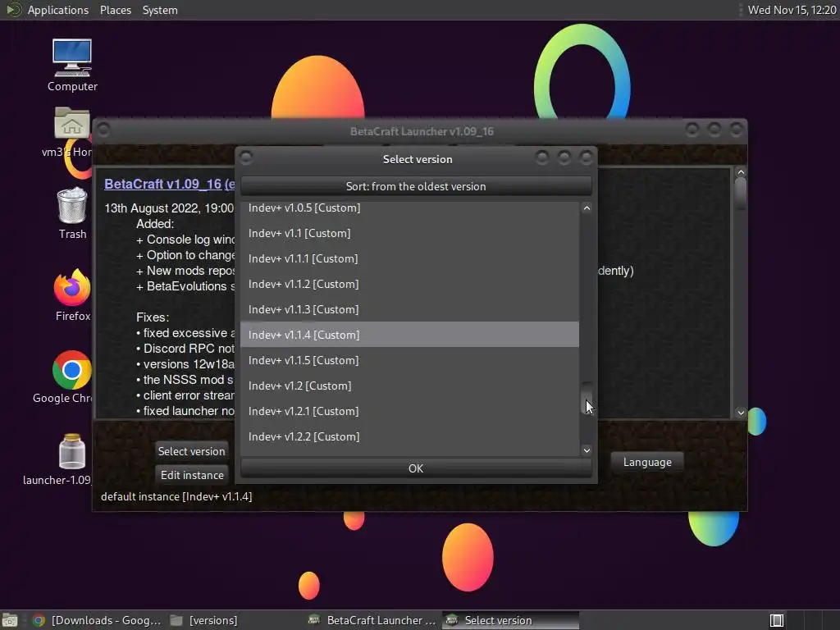Minimize the Select version dialog
This screenshot has height=630, width=840.
click(542, 157)
